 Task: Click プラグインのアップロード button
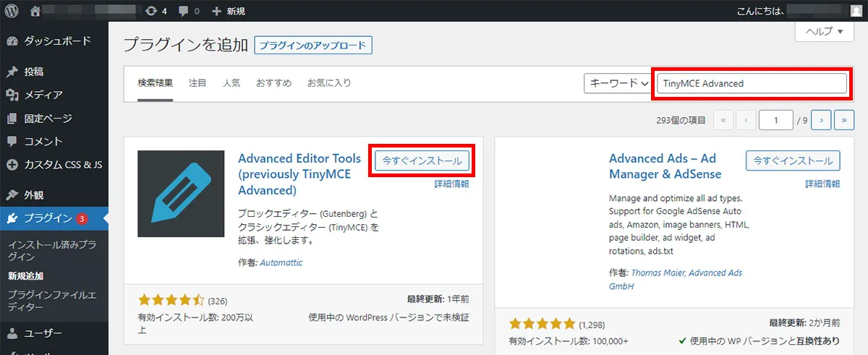pyautogui.click(x=313, y=45)
